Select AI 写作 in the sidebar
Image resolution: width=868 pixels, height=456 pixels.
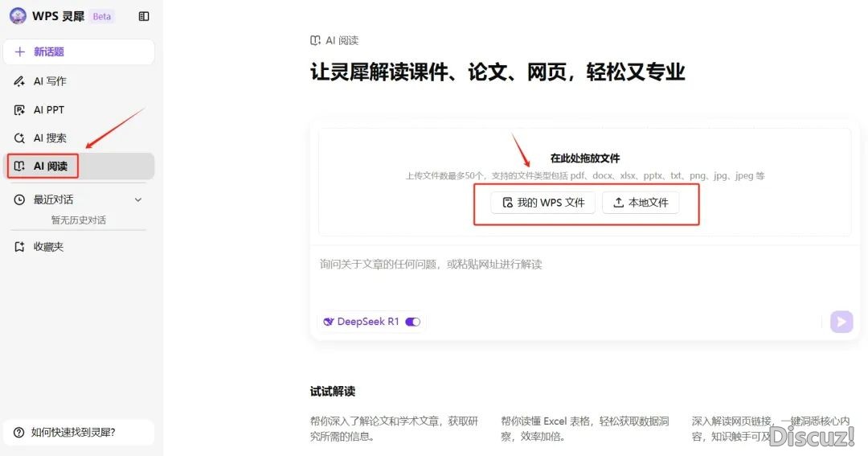point(50,81)
